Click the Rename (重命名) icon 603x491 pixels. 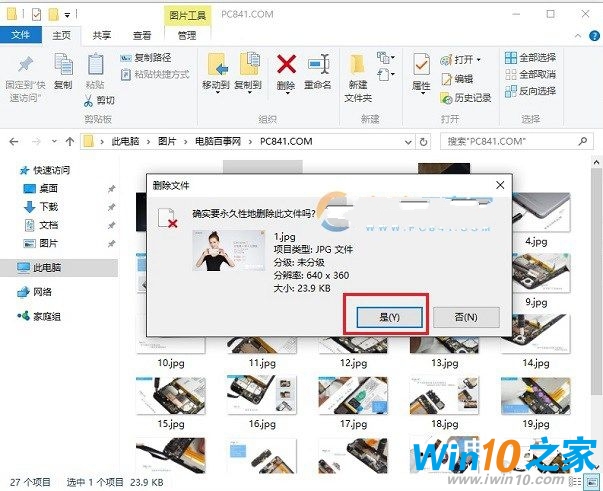(x=318, y=65)
